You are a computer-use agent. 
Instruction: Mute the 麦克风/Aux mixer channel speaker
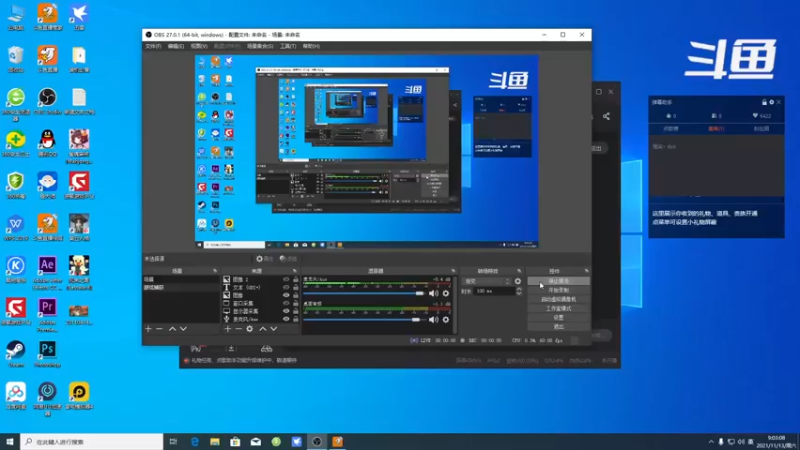(x=433, y=293)
